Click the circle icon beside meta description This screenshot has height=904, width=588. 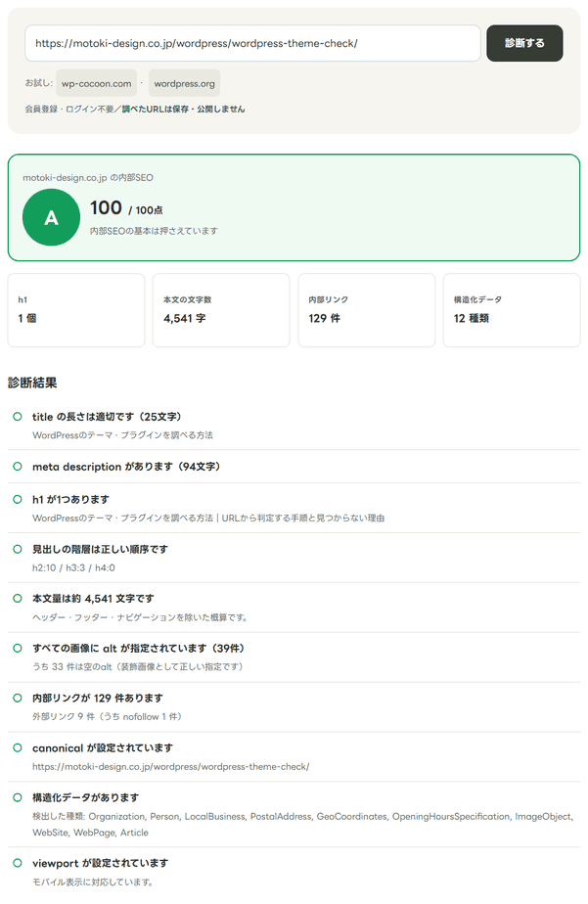tap(18, 467)
